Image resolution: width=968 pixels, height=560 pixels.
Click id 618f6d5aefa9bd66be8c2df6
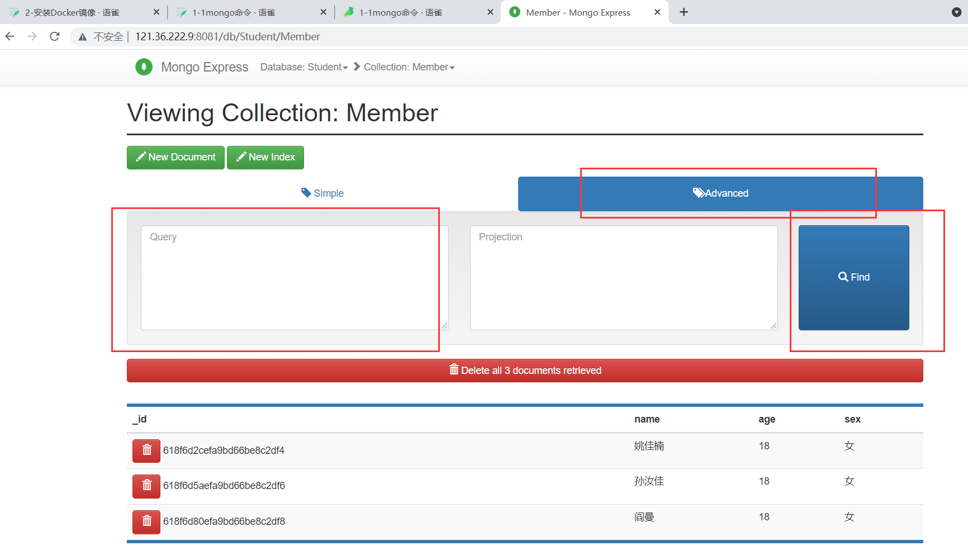coord(224,486)
